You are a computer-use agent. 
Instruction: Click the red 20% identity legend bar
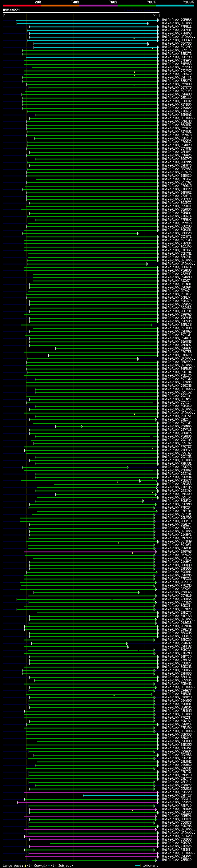click(22, 6)
